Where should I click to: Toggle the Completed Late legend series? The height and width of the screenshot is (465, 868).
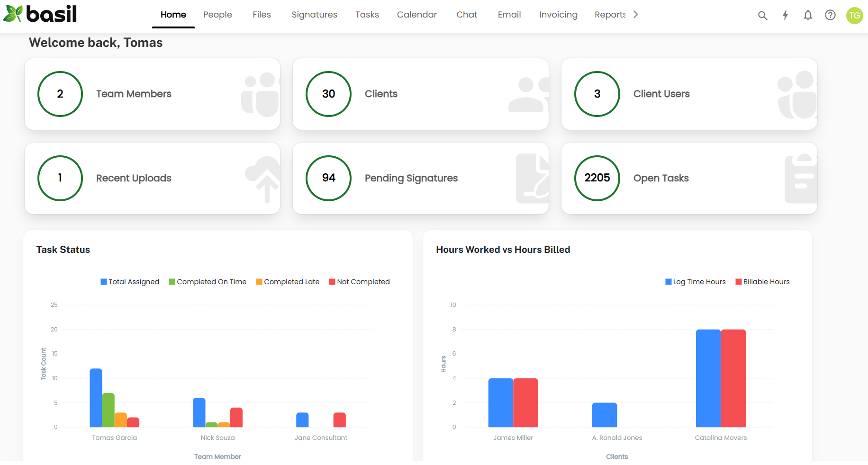tap(288, 282)
